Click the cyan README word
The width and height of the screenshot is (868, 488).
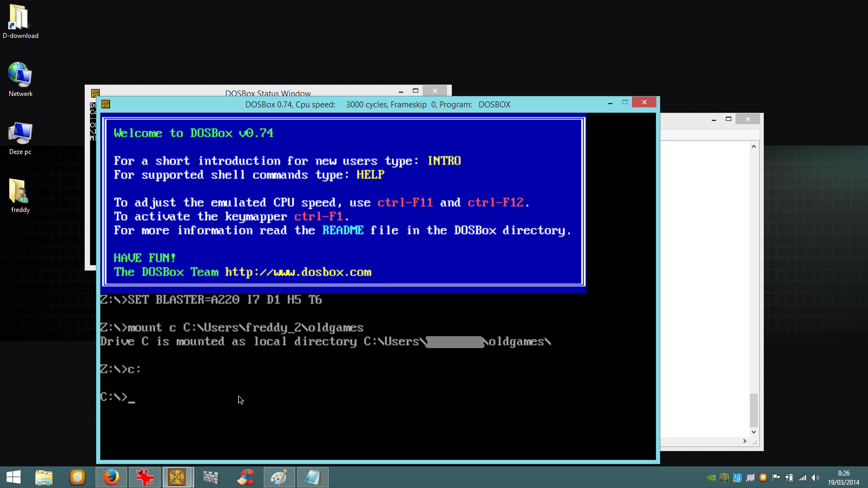pos(343,230)
